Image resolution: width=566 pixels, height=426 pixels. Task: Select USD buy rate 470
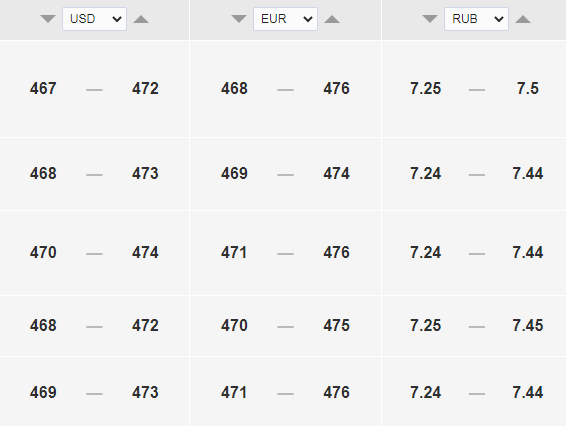click(43, 252)
